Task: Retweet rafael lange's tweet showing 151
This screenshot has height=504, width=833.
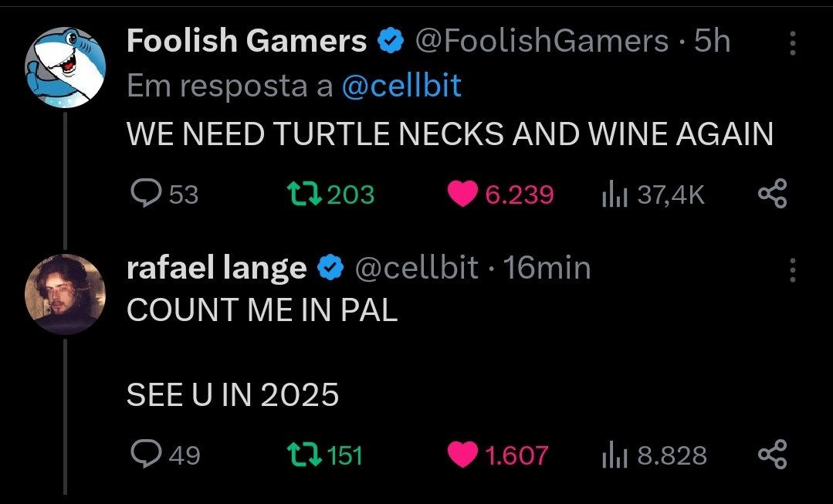Action: point(324,455)
